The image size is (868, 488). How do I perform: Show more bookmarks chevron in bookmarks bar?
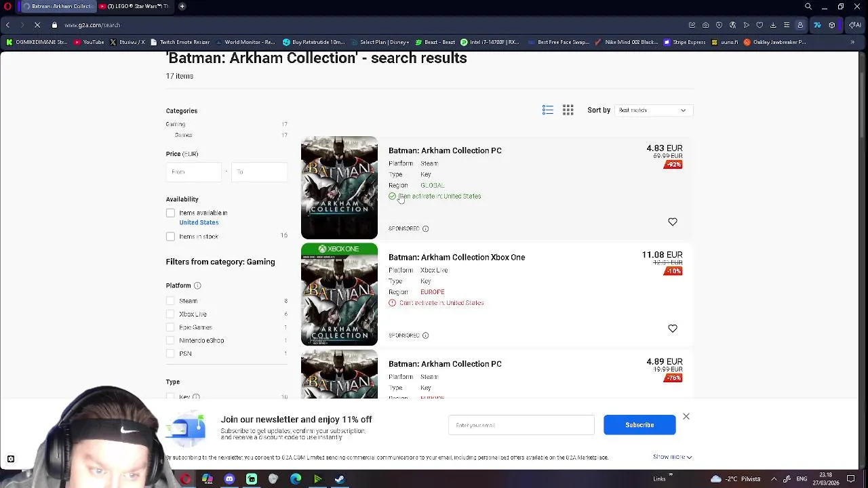pos(852,42)
